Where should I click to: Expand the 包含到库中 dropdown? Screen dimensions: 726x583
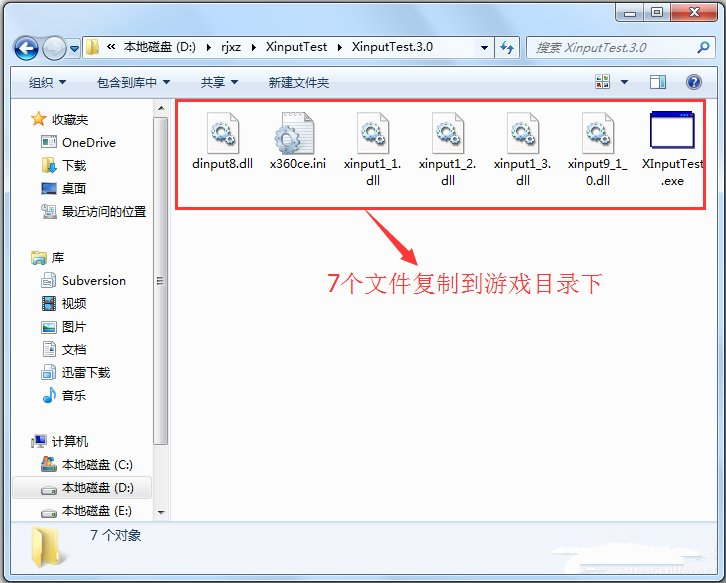point(133,82)
